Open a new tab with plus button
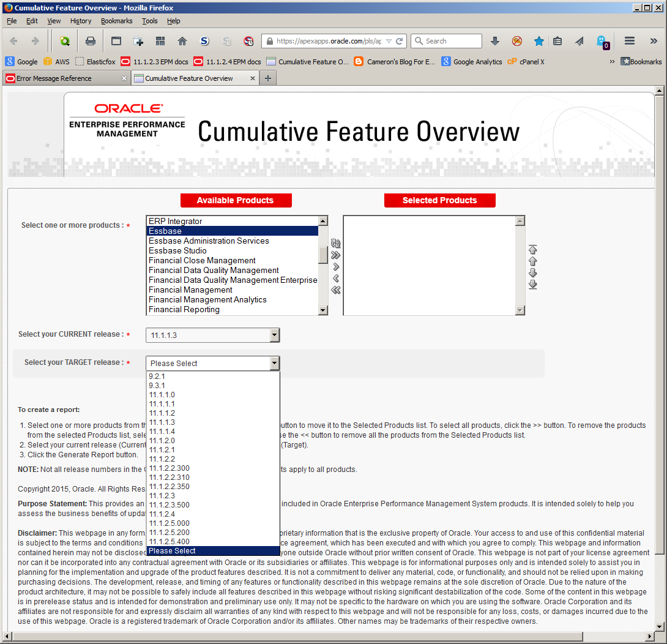Screen dimensions: 667x644 click(x=268, y=78)
